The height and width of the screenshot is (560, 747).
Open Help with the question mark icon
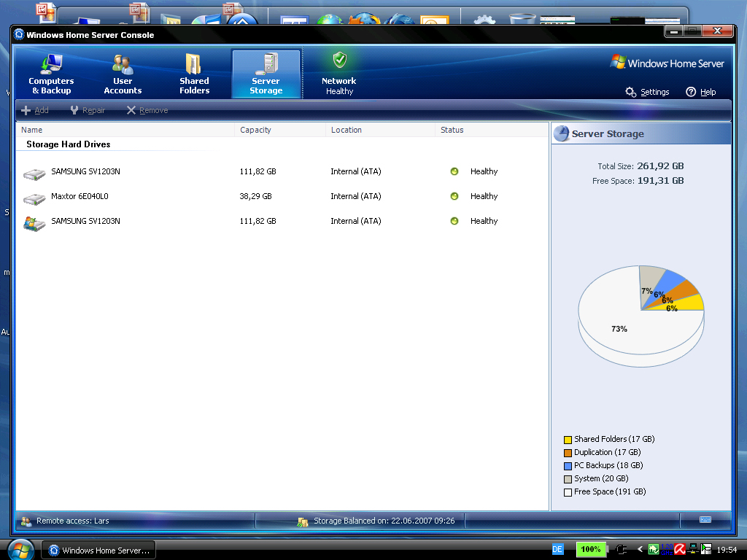click(x=701, y=92)
